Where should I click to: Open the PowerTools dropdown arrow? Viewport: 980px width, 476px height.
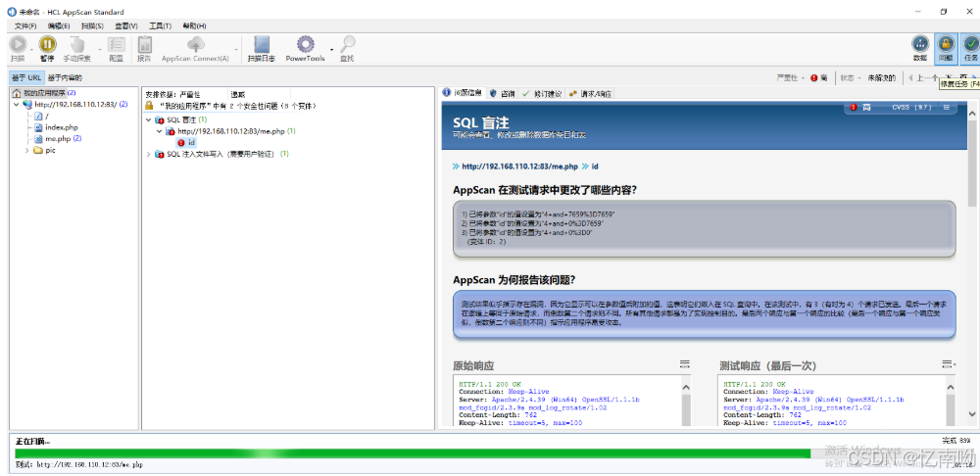click(x=332, y=49)
